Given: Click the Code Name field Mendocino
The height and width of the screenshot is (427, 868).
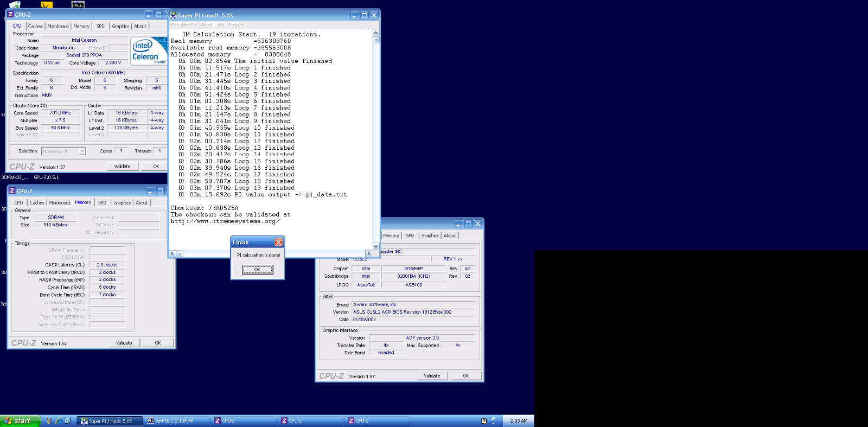Looking at the screenshot, I should [63, 48].
